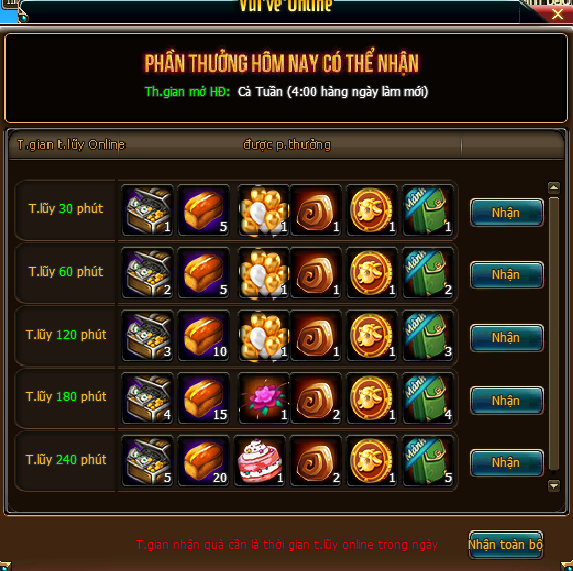Claim the 60 phút reward with Nhận
The width and height of the screenshot is (573, 571).
pyautogui.click(x=506, y=275)
